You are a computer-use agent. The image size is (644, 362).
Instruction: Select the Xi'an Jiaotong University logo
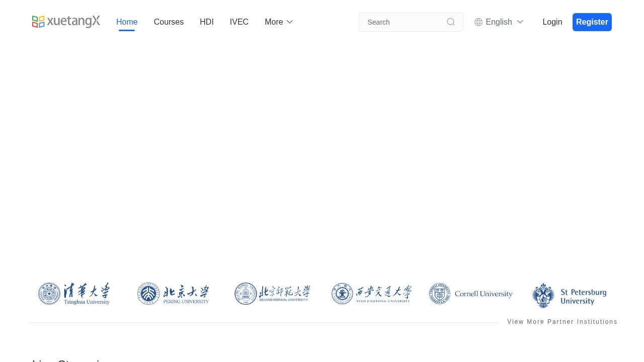pyautogui.click(x=371, y=294)
